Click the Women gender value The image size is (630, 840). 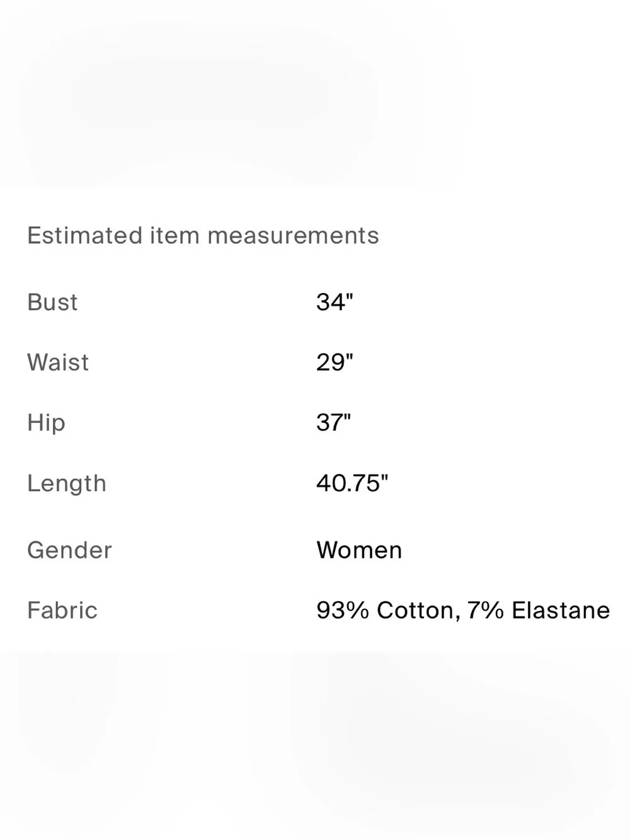pos(359,550)
